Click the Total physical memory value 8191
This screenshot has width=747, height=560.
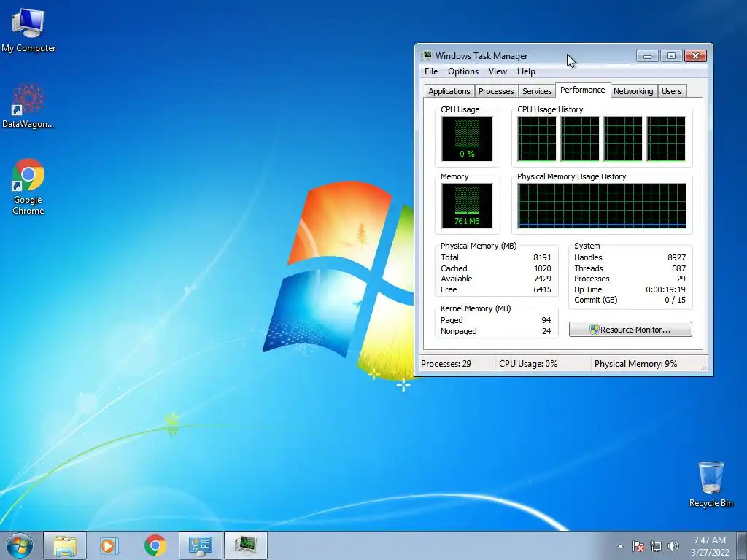[542, 257]
